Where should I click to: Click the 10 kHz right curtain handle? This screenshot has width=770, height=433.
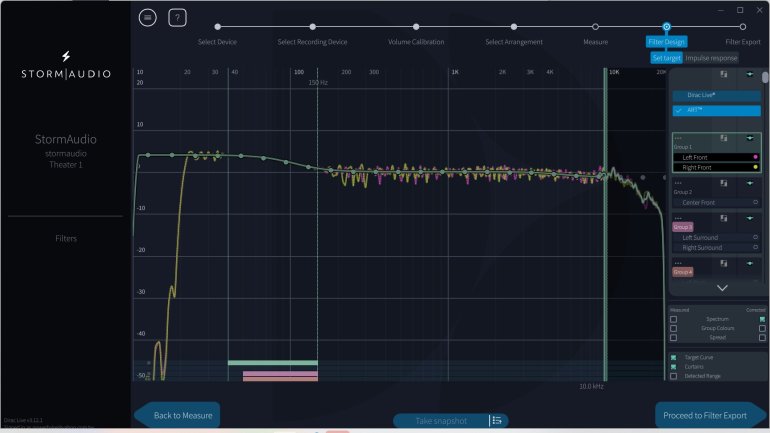pos(605,224)
